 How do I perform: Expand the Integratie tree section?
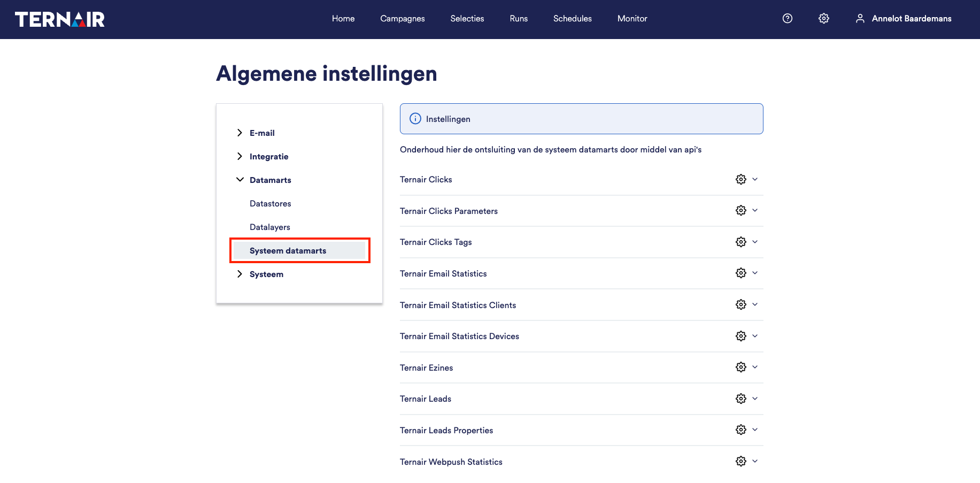pyautogui.click(x=240, y=156)
